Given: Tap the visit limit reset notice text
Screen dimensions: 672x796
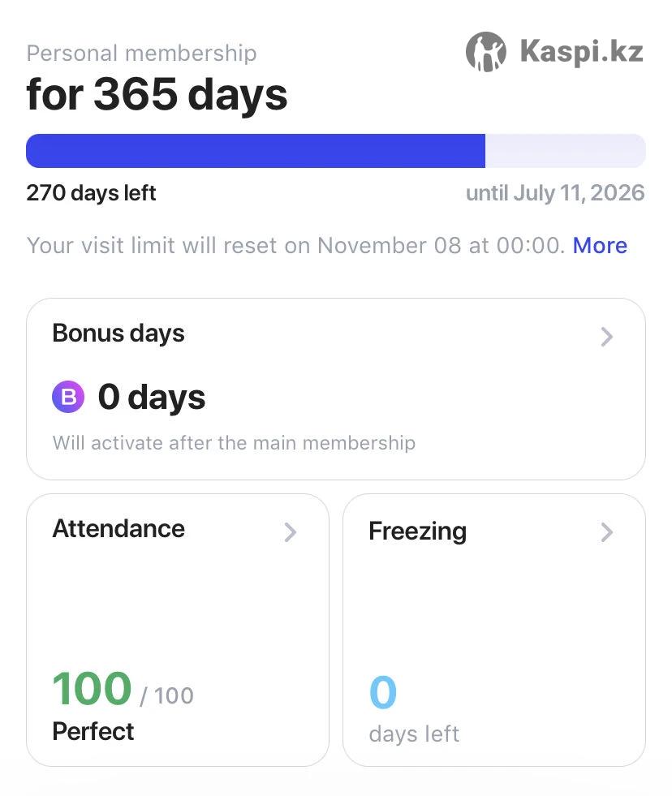Looking at the screenshot, I should [295, 245].
